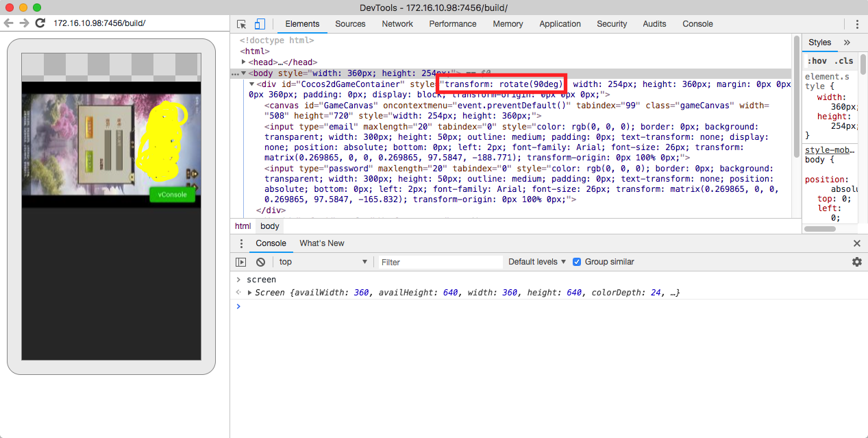The image size is (868, 438).
Task: Toggle the :hov element state button
Action: pos(817,61)
